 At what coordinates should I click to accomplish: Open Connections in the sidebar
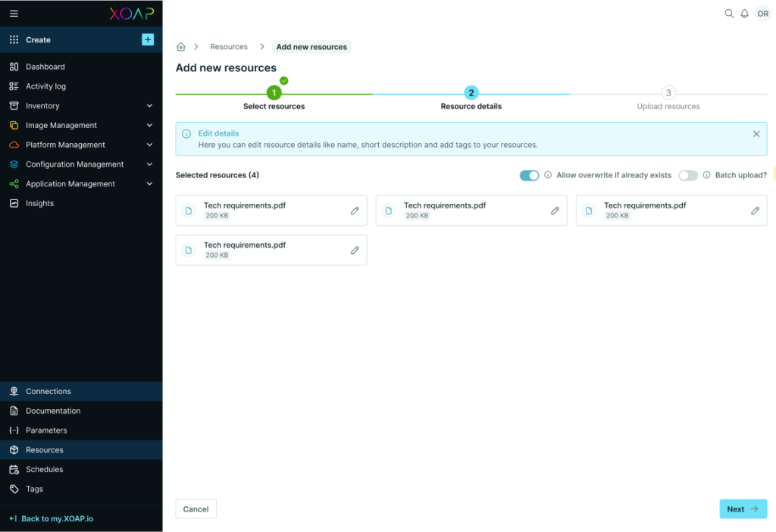click(x=81, y=391)
